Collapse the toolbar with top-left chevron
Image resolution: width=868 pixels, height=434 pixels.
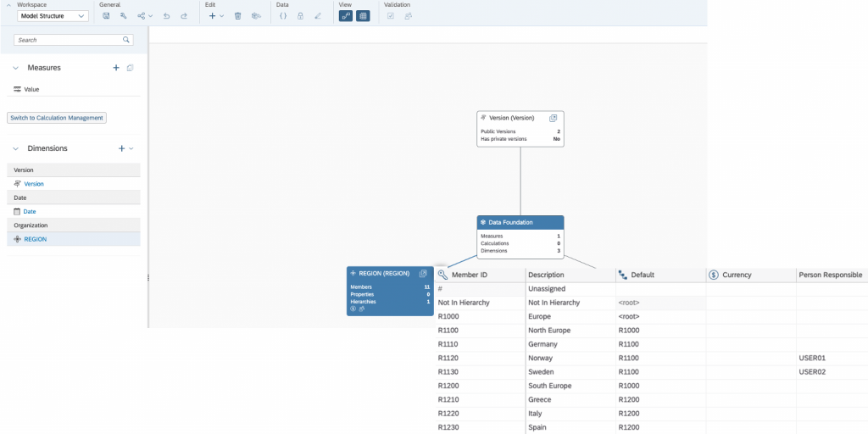[8, 4]
